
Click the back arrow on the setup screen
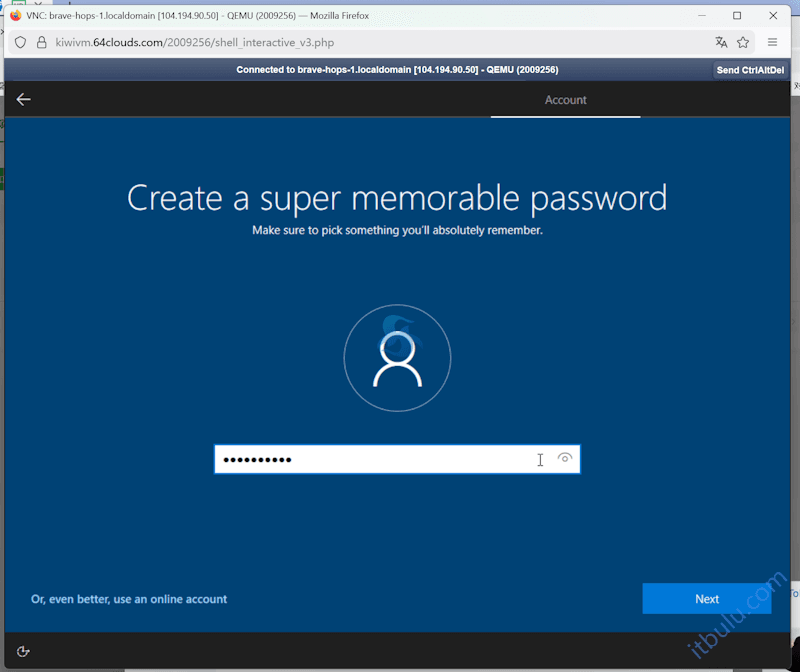[22, 99]
